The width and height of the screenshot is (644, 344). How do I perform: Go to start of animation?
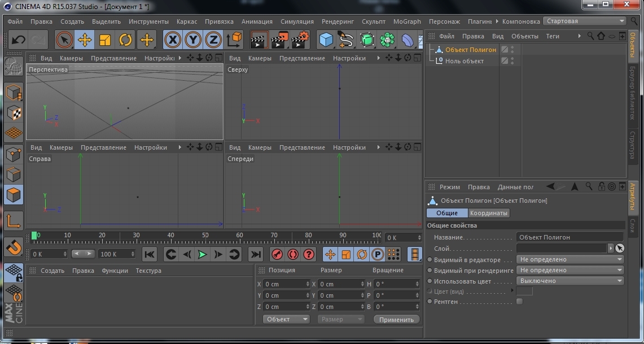(x=150, y=254)
